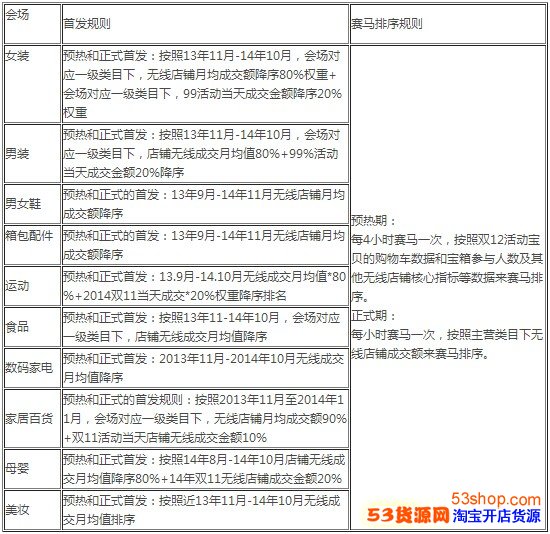The height and width of the screenshot is (534, 550).
Task: Select the 家居百货 row label
Action: click(29, 419)
